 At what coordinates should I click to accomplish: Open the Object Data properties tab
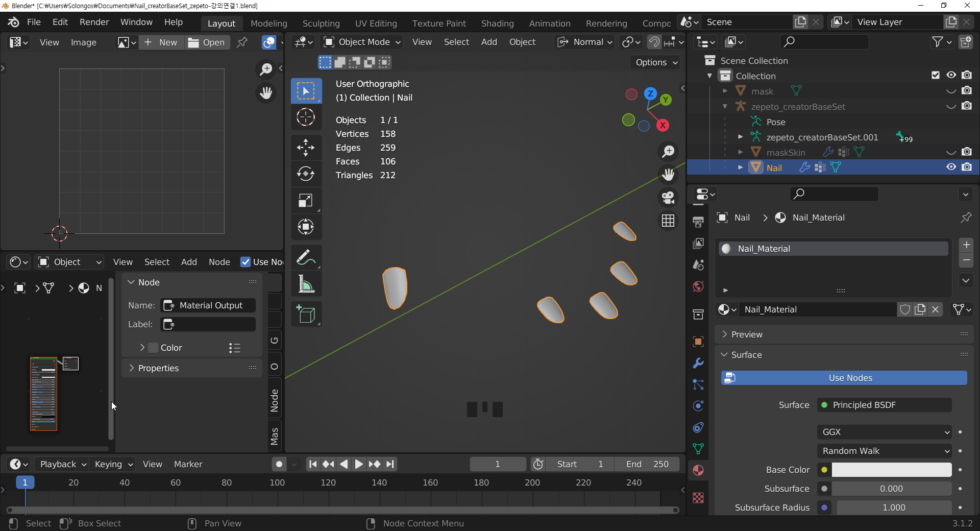(x=698, y=449)
